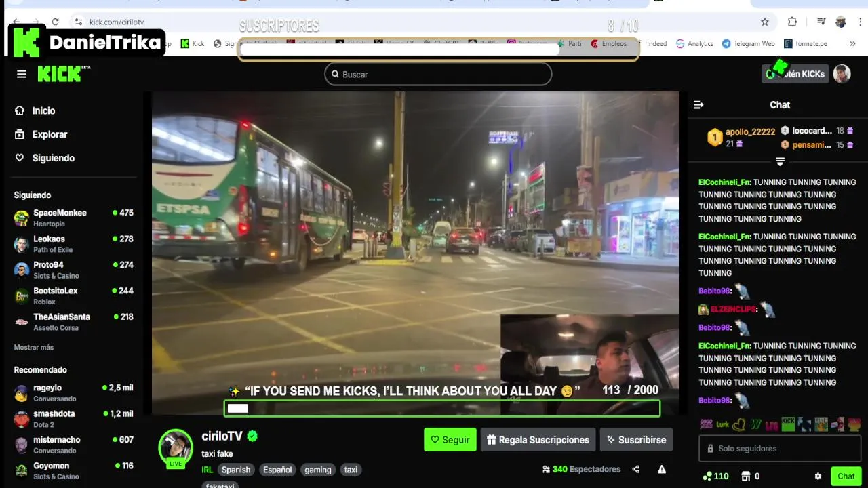Screen dimensions: 868x488
Task: Open the user profile avatar menu
Action: 842,74
